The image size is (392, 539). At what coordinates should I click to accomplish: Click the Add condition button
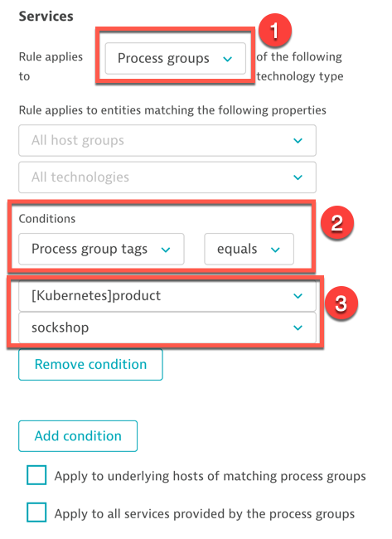(x=78, y=436)
